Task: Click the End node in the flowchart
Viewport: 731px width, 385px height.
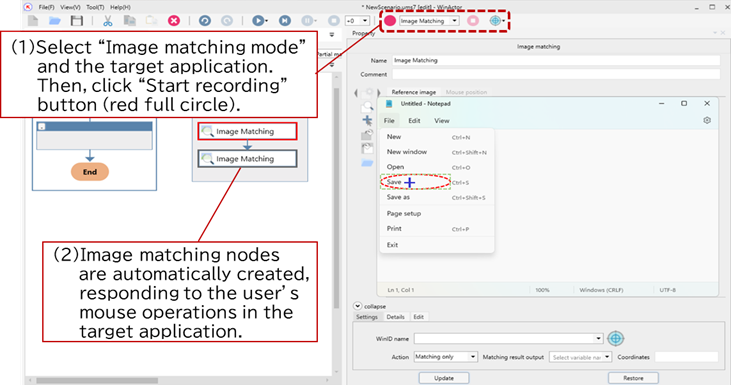Action: coord(90,172)
